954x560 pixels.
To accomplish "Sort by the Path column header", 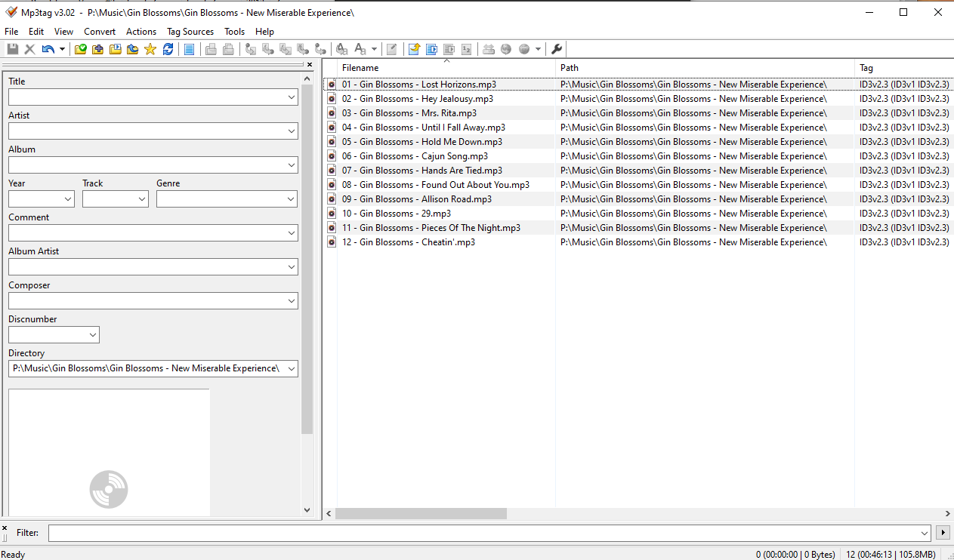I will (705, 68).
